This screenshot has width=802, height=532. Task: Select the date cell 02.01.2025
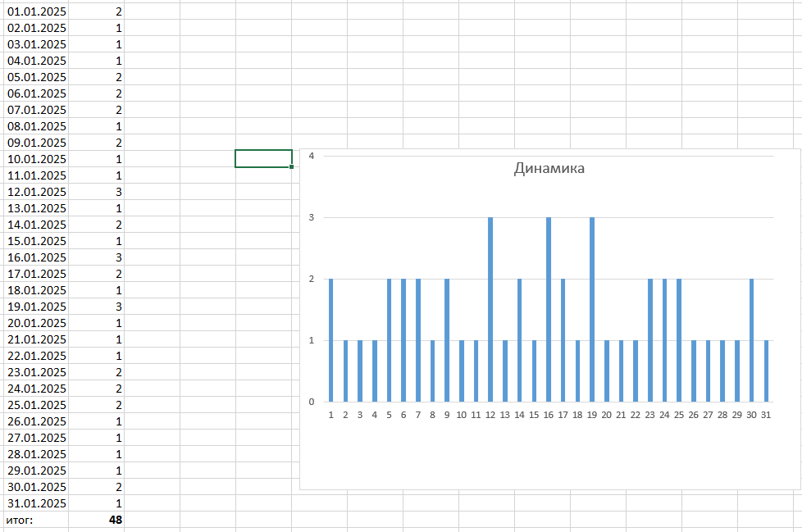coord(36,28)
